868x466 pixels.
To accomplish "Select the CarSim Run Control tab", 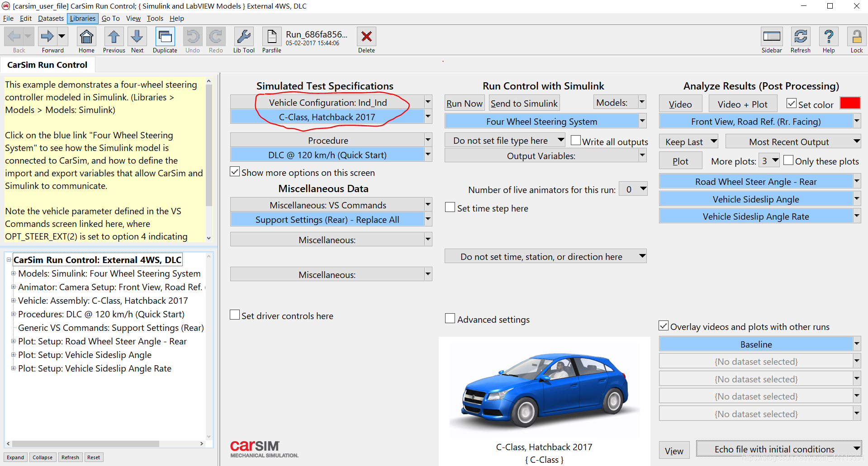I will 47,65.
